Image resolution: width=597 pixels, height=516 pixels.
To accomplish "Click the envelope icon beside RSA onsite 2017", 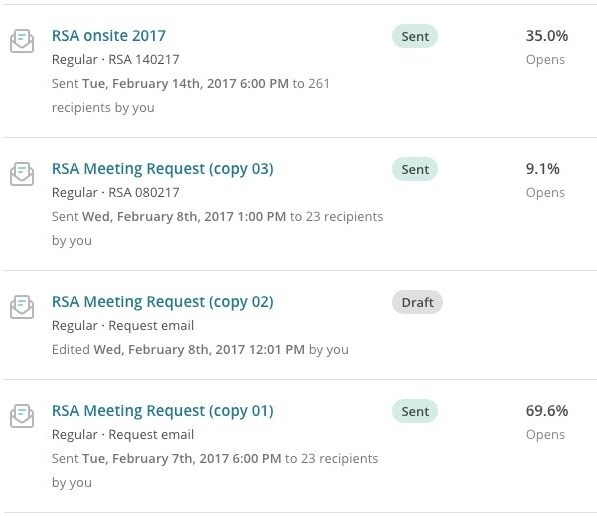I will pos(22,41).
